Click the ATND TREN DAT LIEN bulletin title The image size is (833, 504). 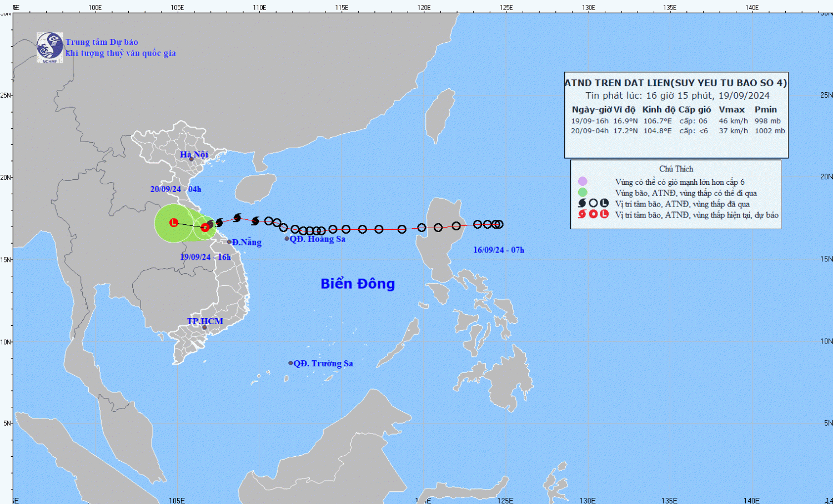[676, 83]
